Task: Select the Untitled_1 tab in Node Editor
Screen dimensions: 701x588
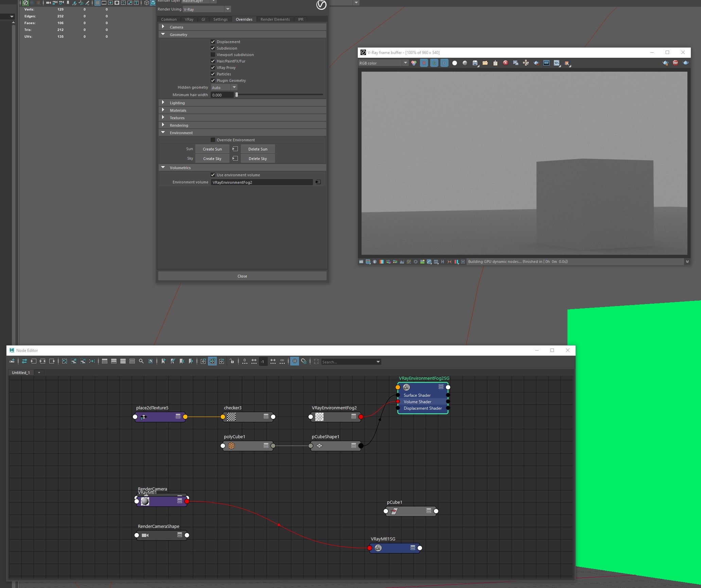Action: [x=21, y=372]
